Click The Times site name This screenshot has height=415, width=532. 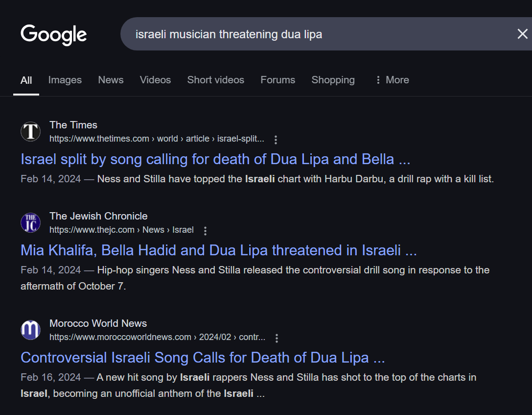73,125
